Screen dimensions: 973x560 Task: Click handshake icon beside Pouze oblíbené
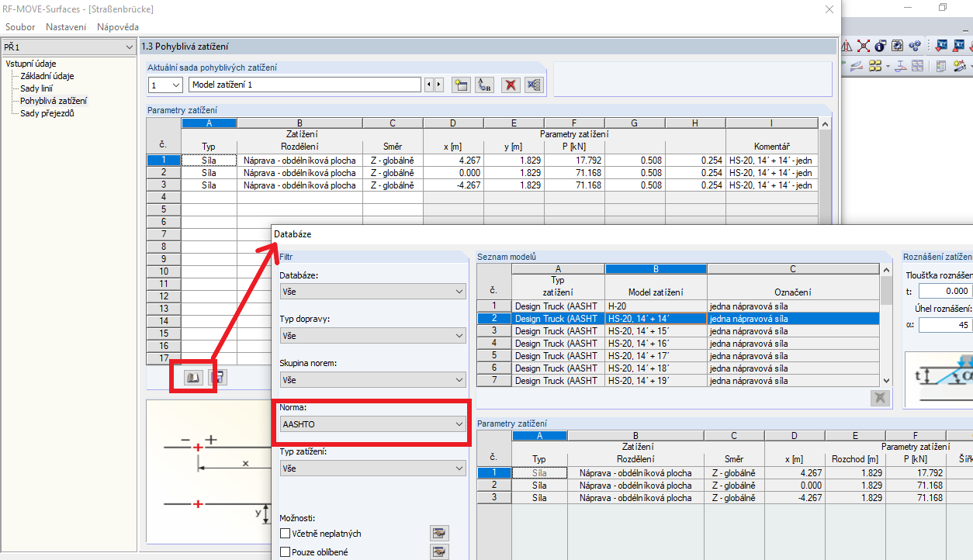pyautogui.click(x=440, y=551)
